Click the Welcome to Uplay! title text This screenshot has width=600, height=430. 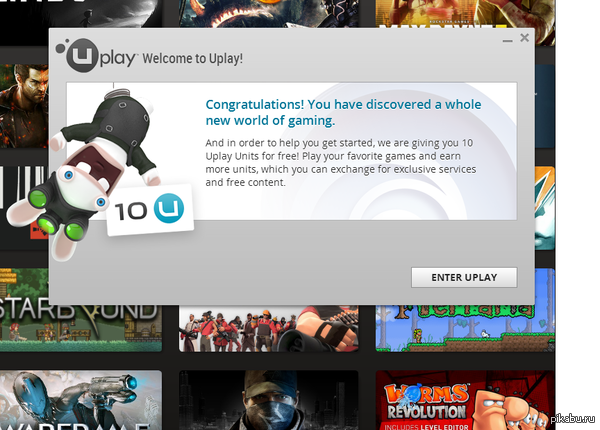click(x=192, y=59)
